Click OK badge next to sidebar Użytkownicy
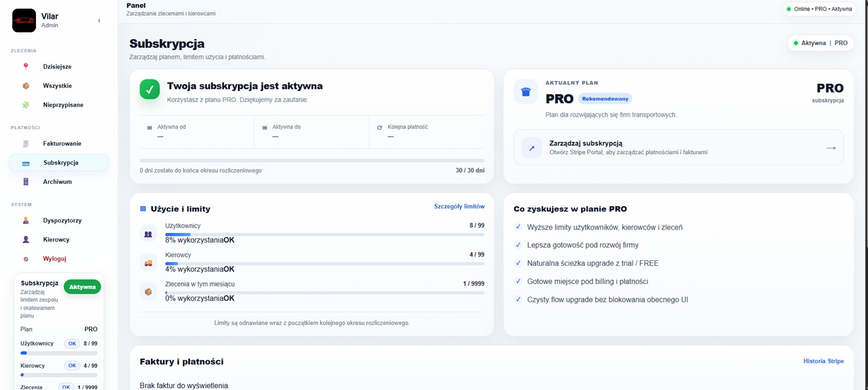The height and width of the screenshot is (390, 868). tap(72, 344)
